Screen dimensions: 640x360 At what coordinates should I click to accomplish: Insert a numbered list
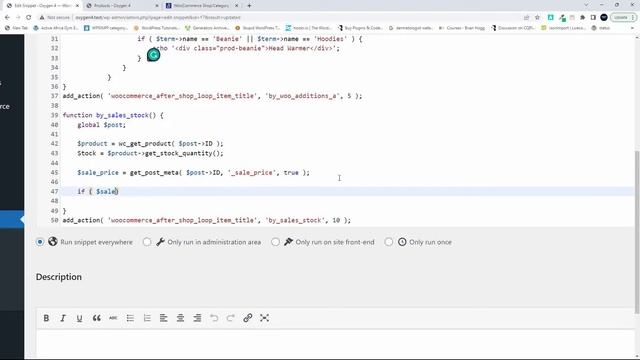point(147,318)
